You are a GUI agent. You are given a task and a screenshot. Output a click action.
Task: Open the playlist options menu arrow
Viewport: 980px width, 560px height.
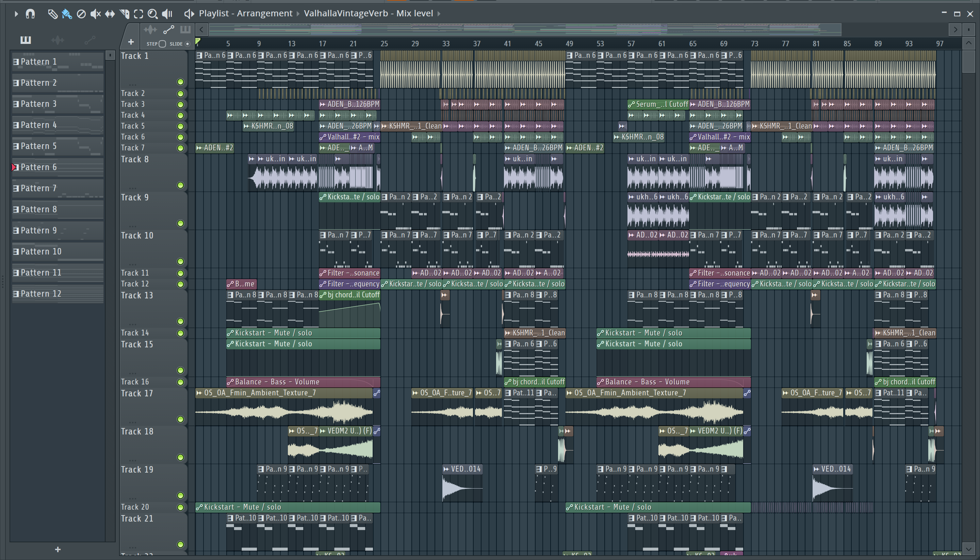[x=16, y=14]
